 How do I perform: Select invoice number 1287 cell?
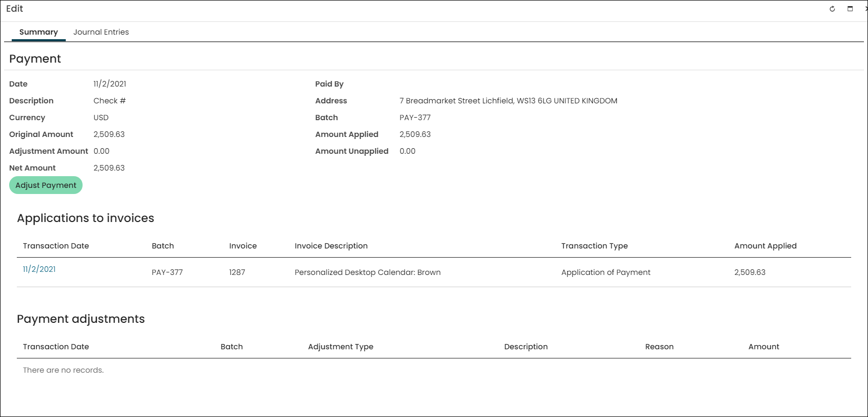[237, 272]
